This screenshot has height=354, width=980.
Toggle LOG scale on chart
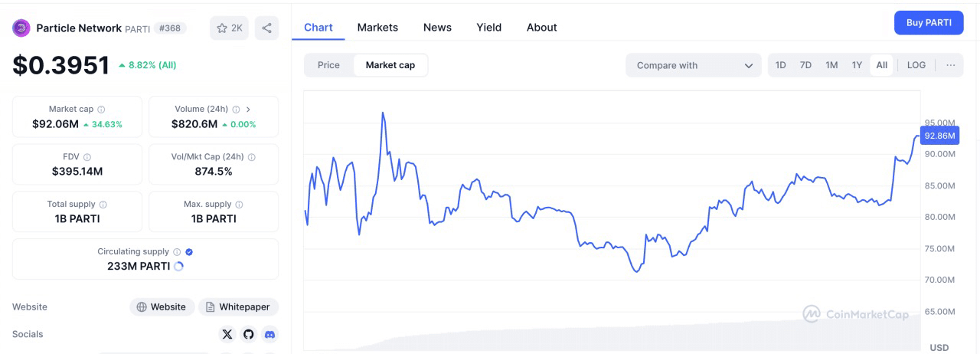pyautogui.click(x=916, y=65)
